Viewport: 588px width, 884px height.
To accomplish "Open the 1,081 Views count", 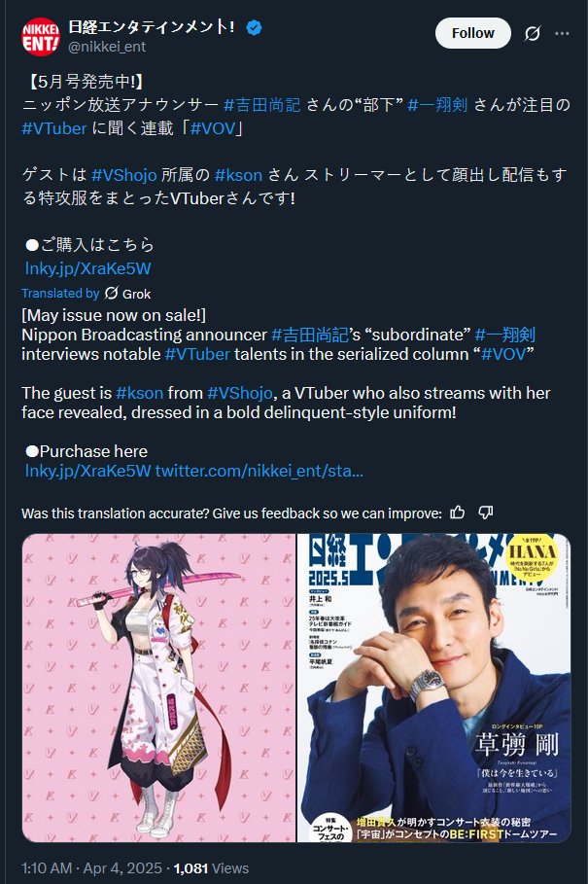I will coord(211,868).
